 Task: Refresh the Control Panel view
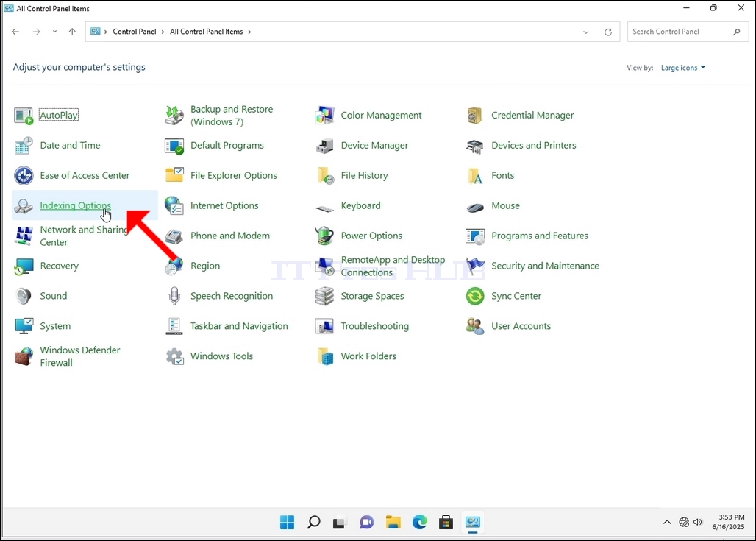coord(608,32)
